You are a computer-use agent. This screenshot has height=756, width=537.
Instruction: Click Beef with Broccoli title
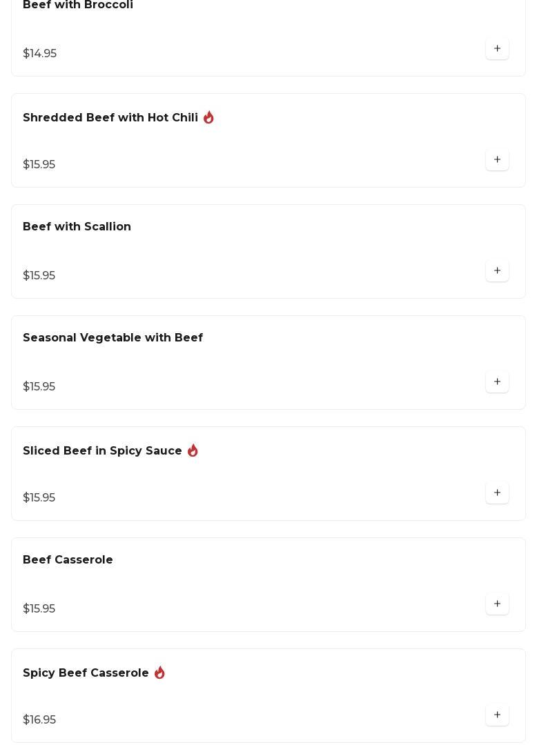pyautogui.click(x=78, y=6)
